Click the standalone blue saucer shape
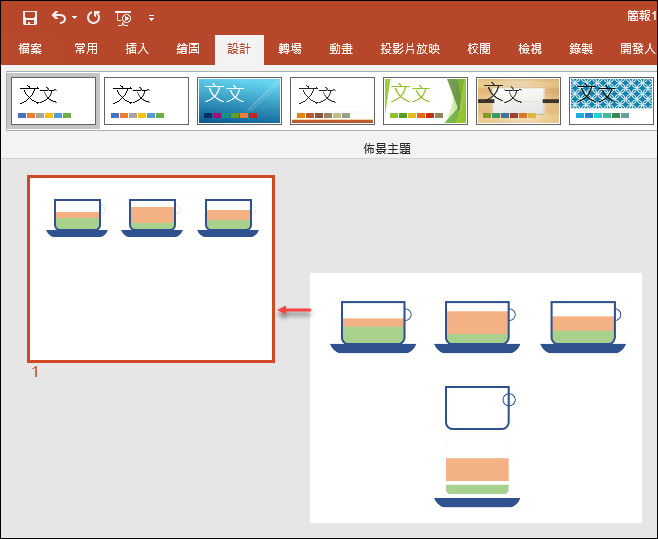 477,502
